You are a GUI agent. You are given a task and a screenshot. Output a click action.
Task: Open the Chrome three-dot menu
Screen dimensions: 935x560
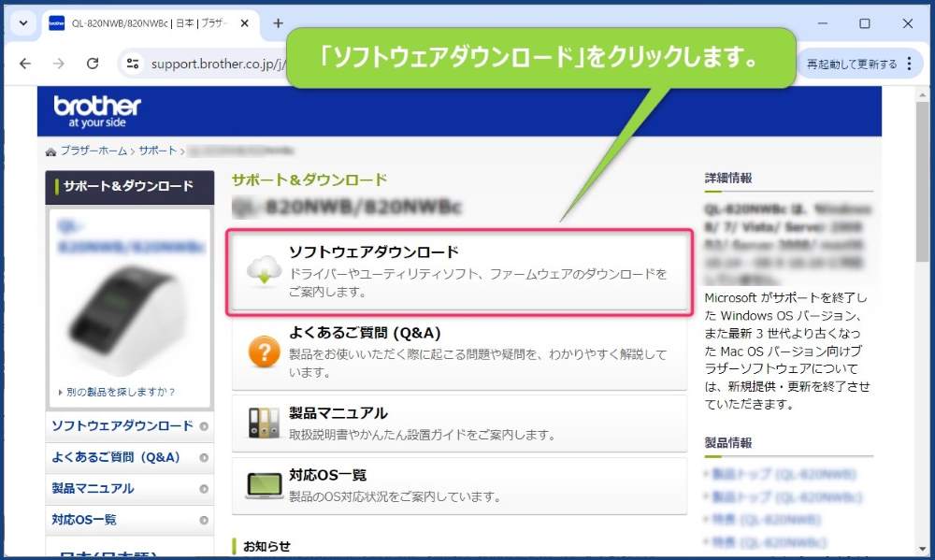[x=909, y=64]
